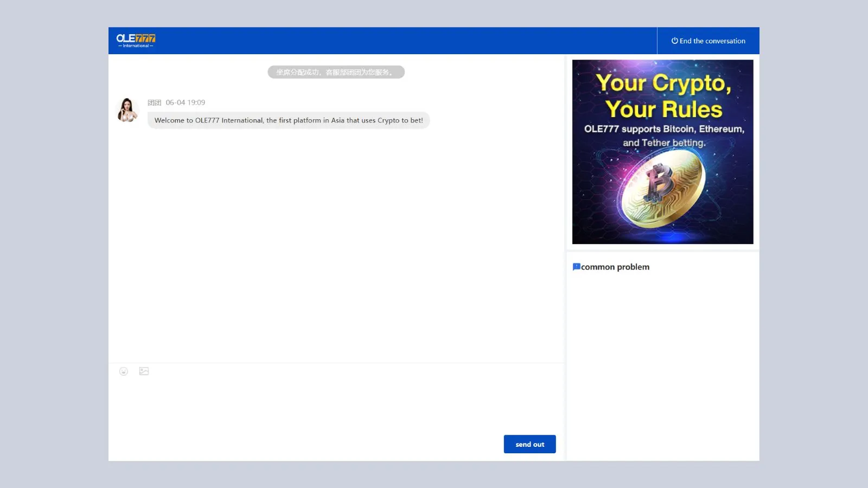Click the Bitcoin coin in the banner

[662, 190]
